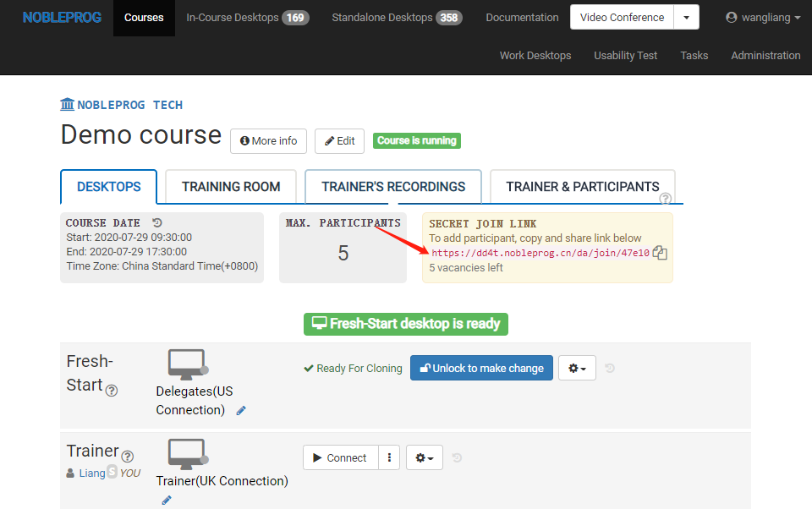Open Documentation in the navigation bar

point(522,18)
